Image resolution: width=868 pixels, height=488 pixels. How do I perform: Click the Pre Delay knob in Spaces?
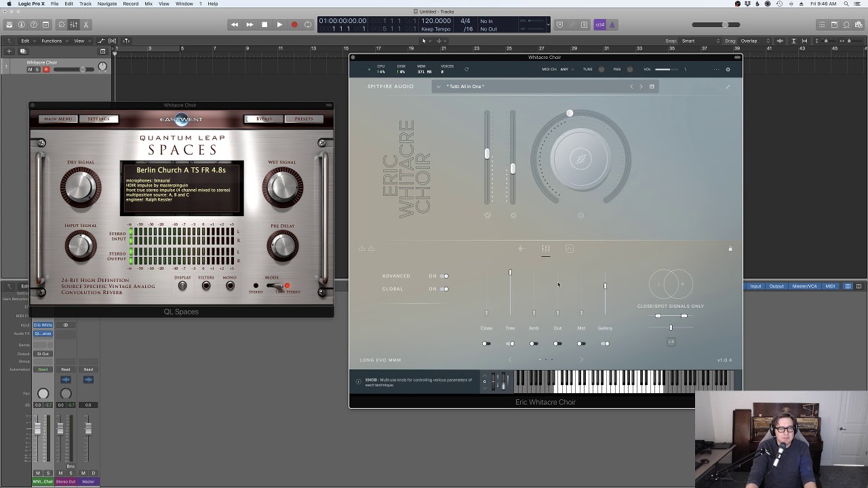pyautogui.click(x=282, y=245)
